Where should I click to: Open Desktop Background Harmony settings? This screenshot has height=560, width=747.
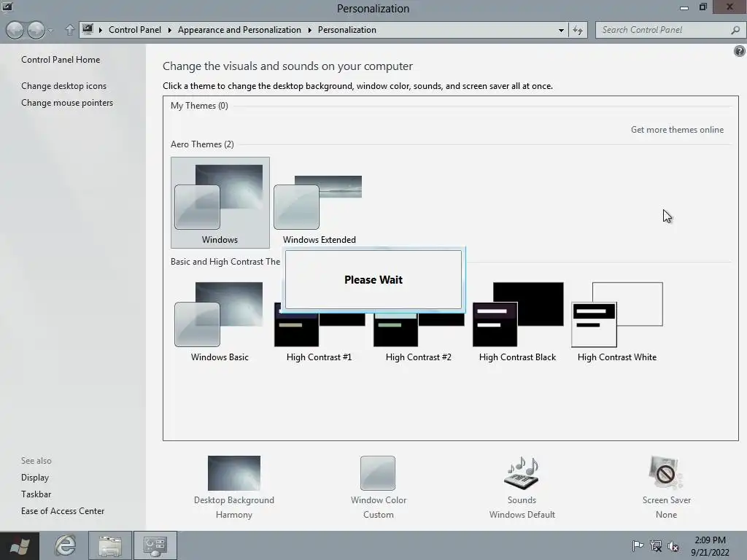coord(234,488)
